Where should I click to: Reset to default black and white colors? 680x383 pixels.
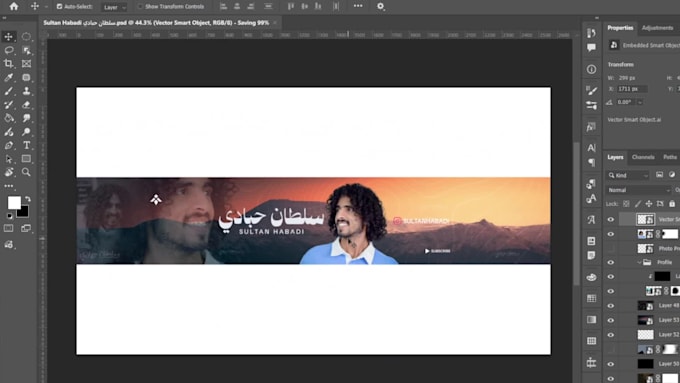coord(10,216)
